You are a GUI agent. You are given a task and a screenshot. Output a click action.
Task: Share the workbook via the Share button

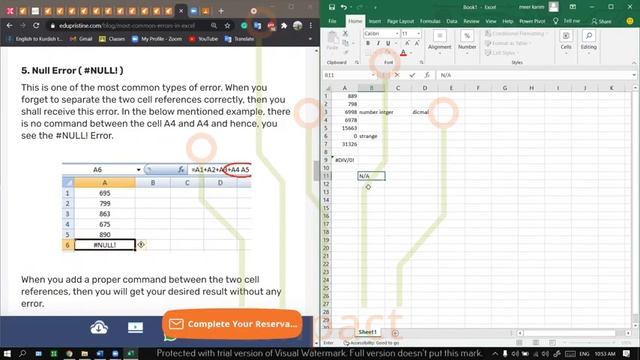point(602,21)
